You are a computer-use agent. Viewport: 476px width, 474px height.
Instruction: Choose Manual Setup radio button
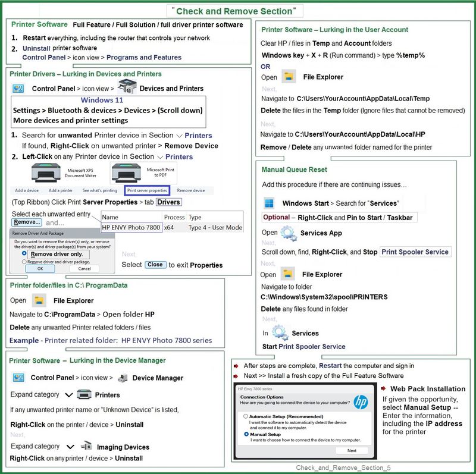(246, 434)
